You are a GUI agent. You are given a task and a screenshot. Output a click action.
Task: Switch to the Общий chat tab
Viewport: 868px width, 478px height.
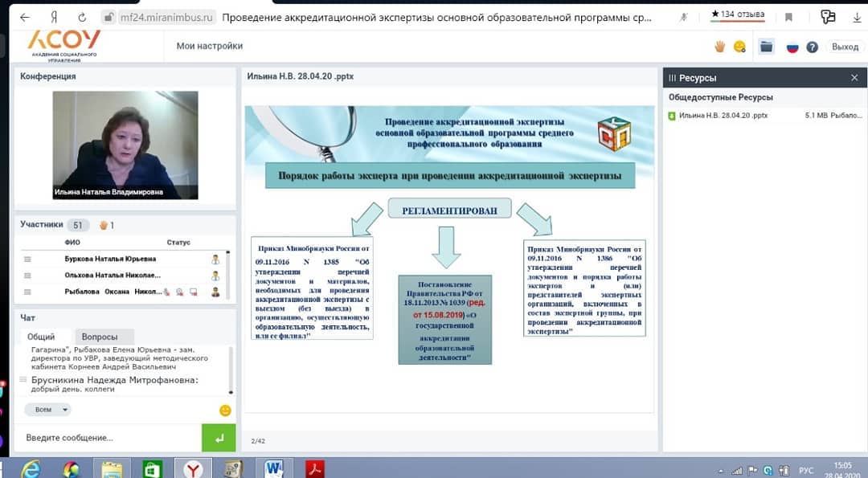click(41, 337)
